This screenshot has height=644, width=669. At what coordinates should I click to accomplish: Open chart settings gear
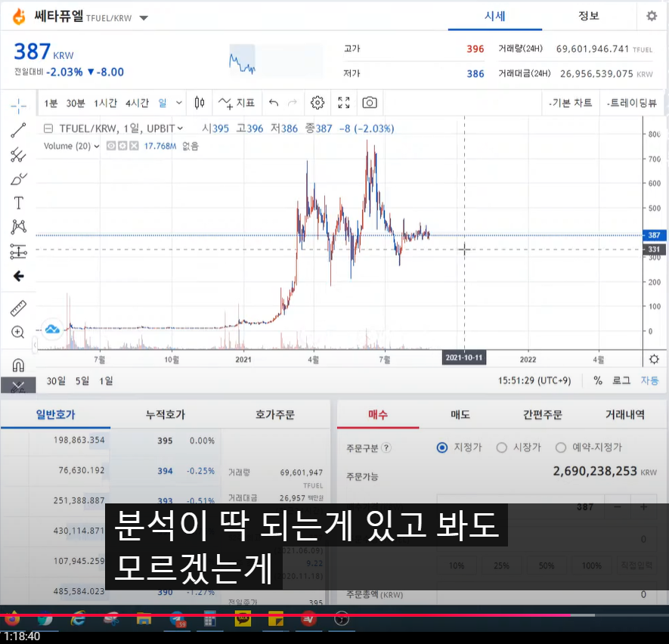(x=317, y=103)
